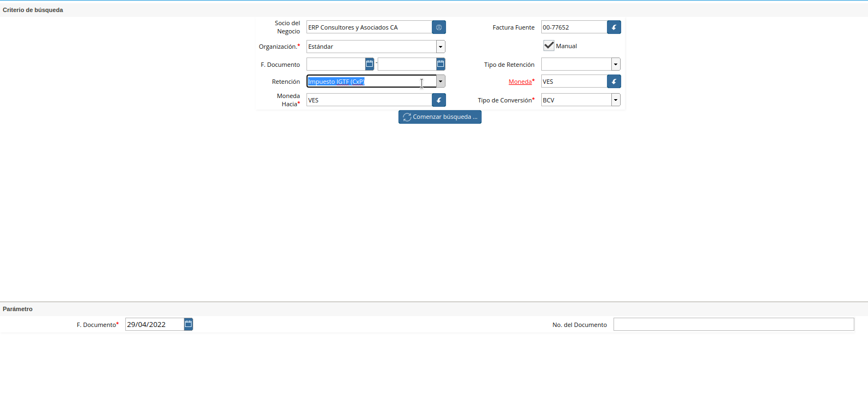
Task: Open the calendar icon next to 29/04/2022
Action: (188, 324)
